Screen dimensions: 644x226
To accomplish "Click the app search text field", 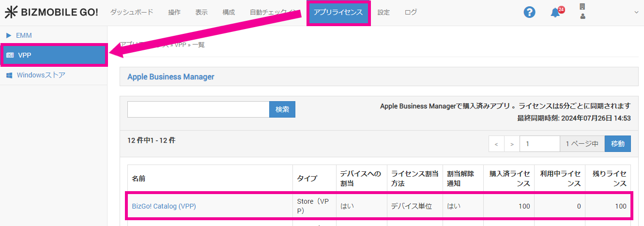I will point(198,109).
